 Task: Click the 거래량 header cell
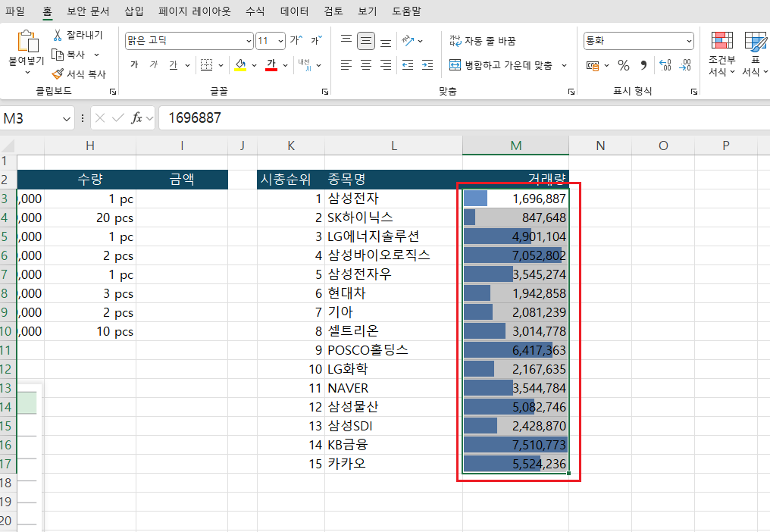tap(515, 180)
